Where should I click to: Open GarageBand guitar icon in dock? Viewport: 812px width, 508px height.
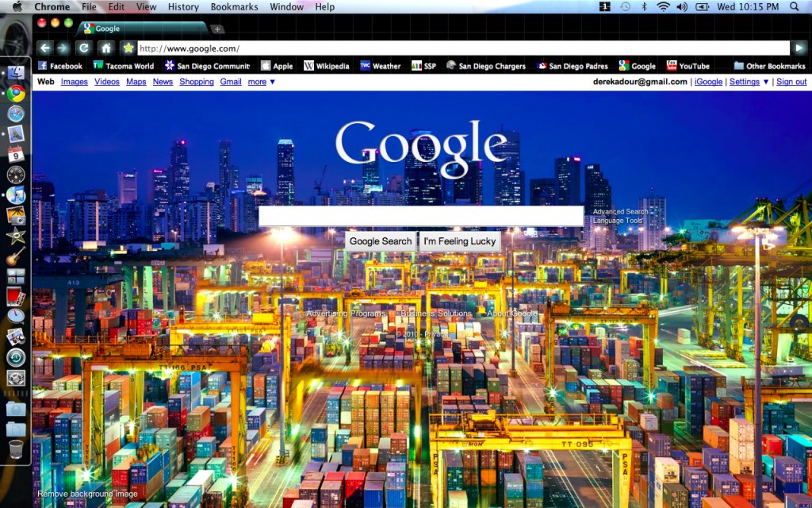click(x=16, y=256)
